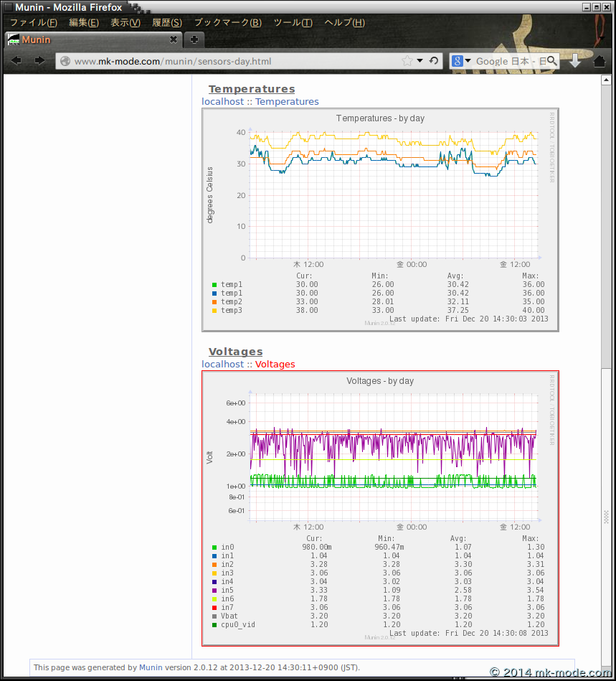Go to the home page icon
The image size is (616, 681).
600,61
